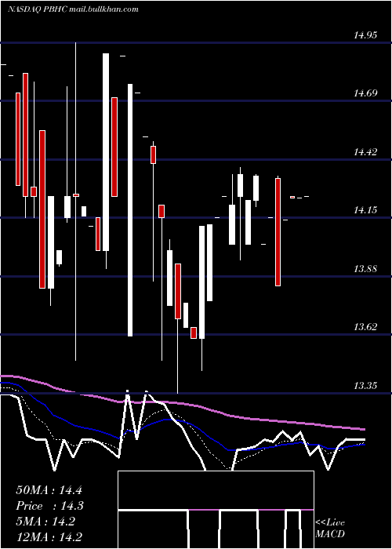Click the 14.42 price axis label

[x=365, y=152]
